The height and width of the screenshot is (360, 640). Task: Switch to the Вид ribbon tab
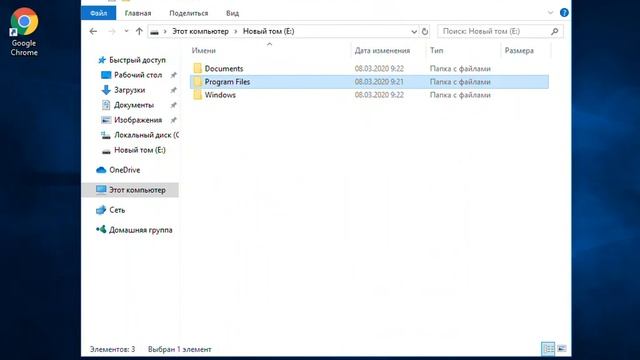pos(233,13)
